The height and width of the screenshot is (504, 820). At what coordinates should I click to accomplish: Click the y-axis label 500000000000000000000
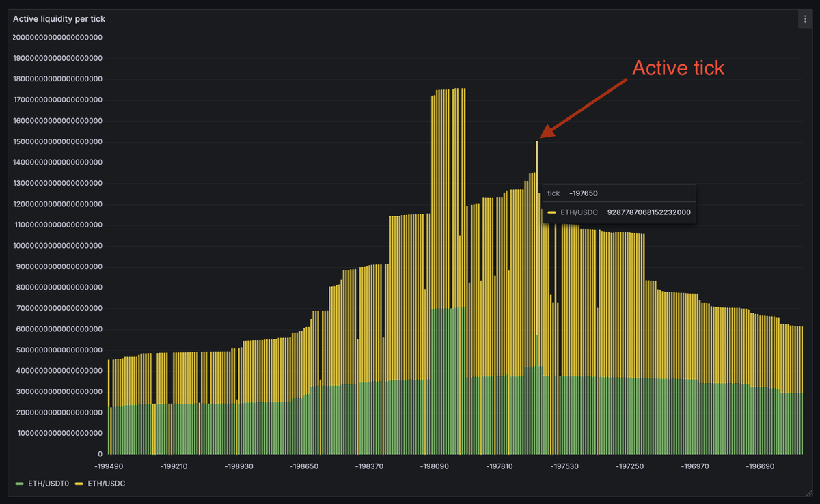coord(60,350)
